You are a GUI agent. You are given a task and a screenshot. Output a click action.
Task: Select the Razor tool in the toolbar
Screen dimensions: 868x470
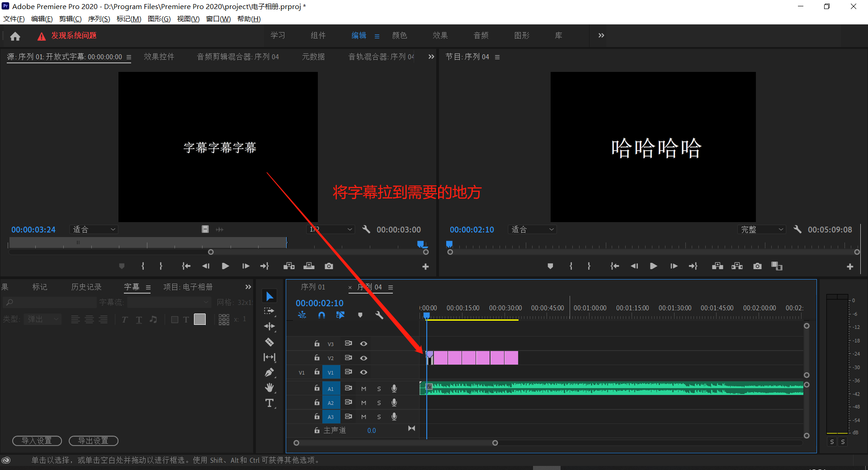[269, 342]
